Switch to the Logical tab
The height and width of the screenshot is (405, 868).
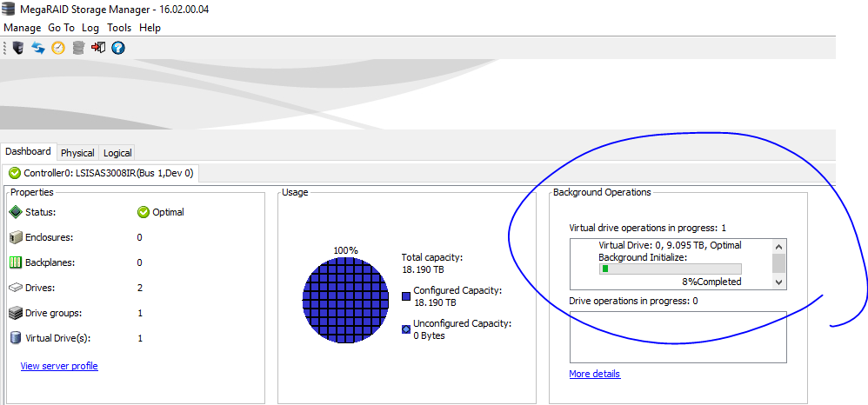coord(117,153)
